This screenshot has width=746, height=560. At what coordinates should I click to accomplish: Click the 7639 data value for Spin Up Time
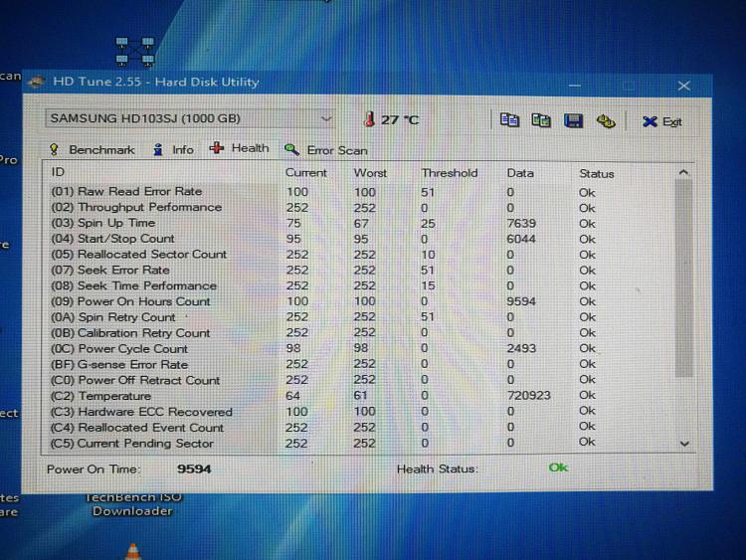[521, 224]
